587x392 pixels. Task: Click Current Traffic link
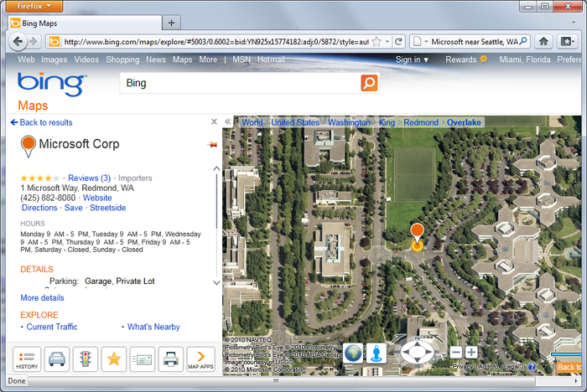(x=52, y=327)
